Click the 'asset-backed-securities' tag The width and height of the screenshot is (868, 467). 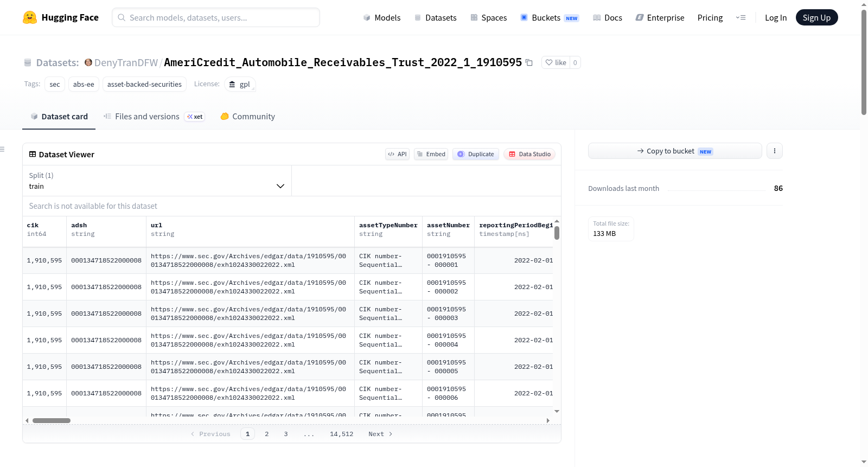(144, 84)
